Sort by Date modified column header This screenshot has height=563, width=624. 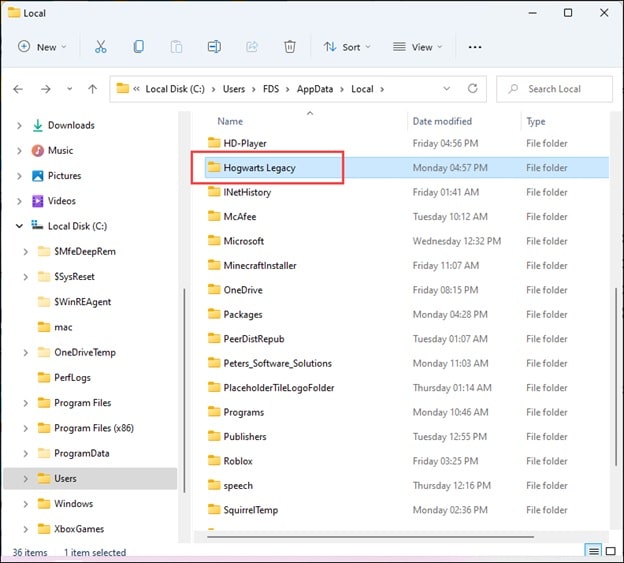441,121
